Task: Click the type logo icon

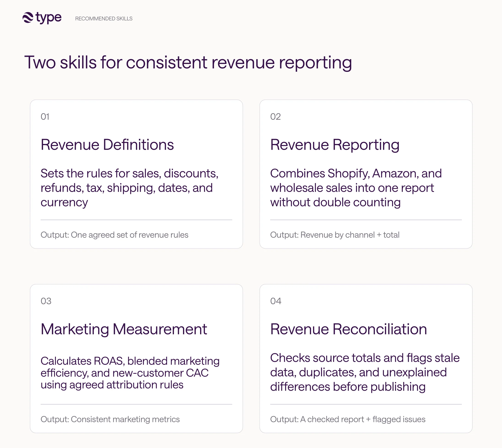Action: 28,18
